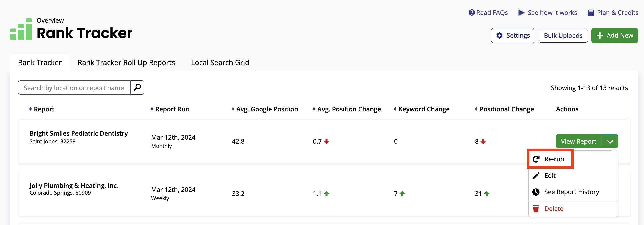Select Re-run from the actions menu
This screenshot has width=644, height=225.
(550, 159)
